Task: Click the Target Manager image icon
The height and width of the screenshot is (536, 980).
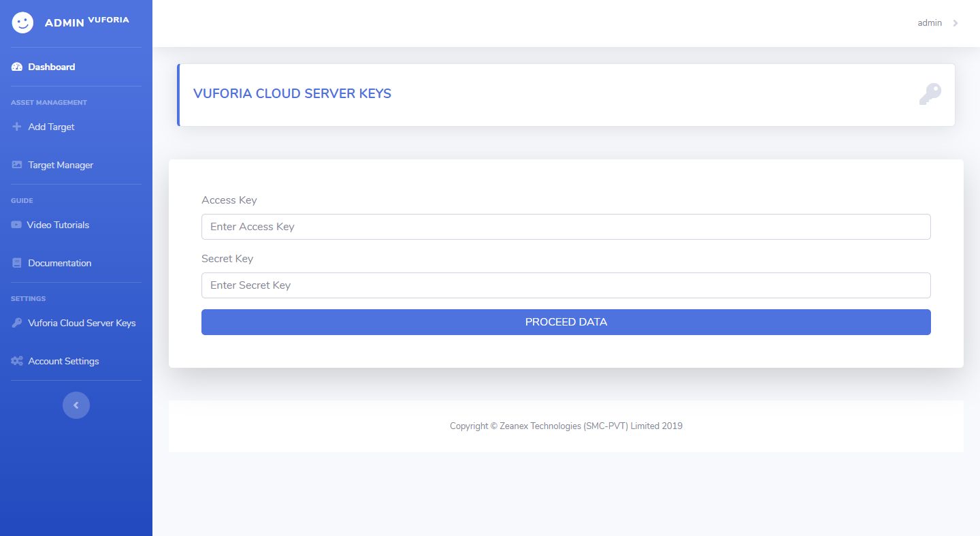Action: tap(17, 165)
